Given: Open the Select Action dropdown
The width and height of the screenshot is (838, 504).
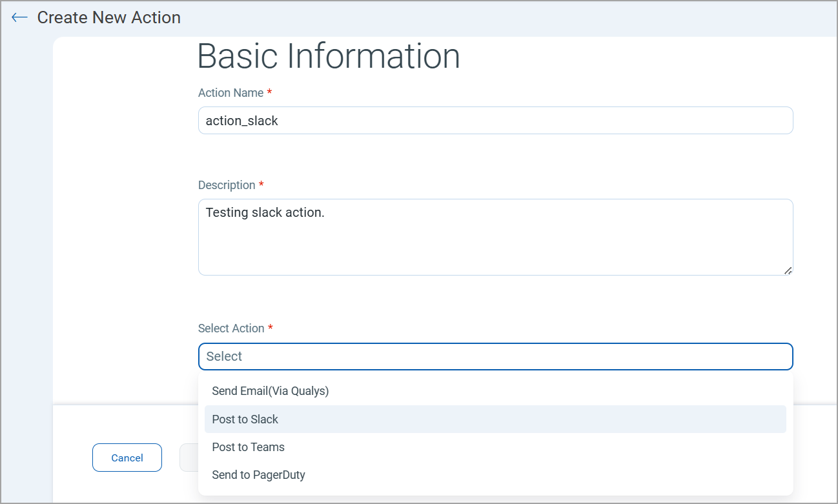Looking at the screenshot, I should point(495,356).
